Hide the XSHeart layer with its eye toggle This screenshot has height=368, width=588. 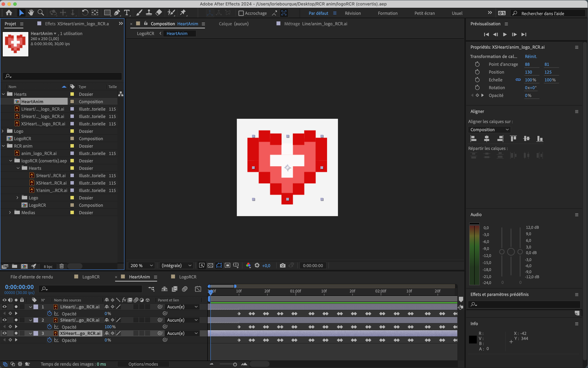[x=4, y=333]
